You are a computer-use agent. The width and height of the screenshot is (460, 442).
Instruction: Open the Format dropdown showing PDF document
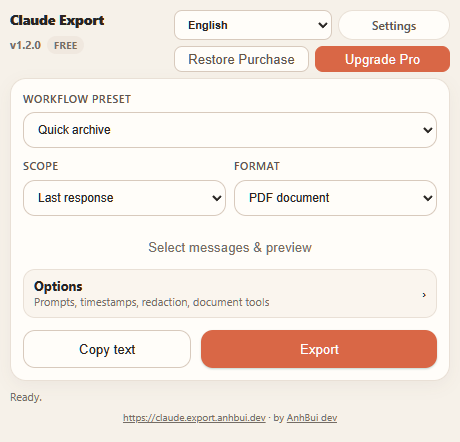click(x=335, y=198)
